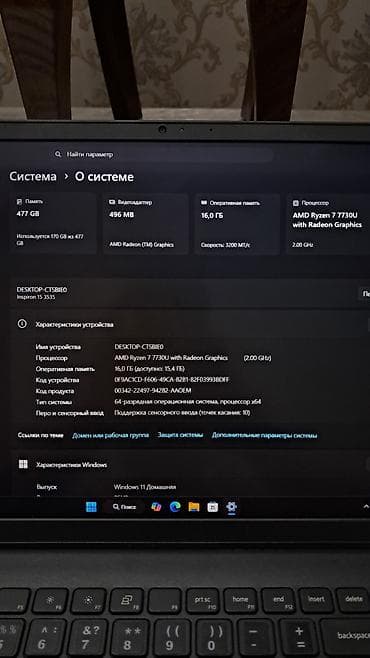Open the Память 477 GB storage card
The width and height of the screenshot is (370, 658).
click(x=54, y=224)
